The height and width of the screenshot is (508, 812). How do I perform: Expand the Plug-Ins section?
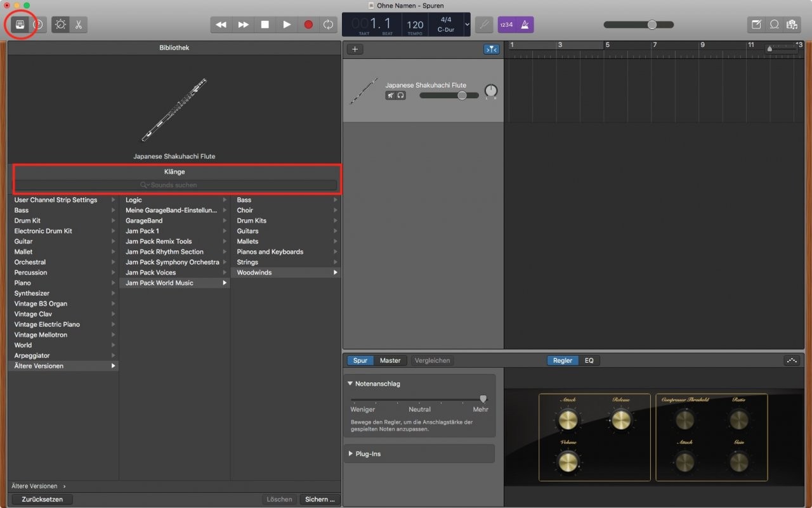click(x=351, y=454)
